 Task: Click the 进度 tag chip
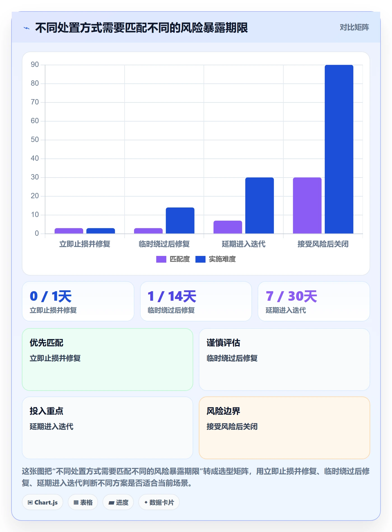coord(118,502)
